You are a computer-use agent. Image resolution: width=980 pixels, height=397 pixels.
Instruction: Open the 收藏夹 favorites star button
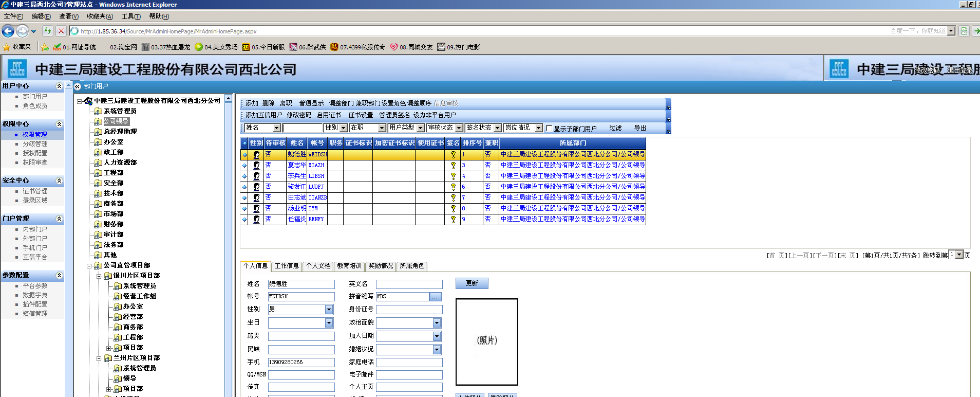pyautogui.click(x=17, y=47)
